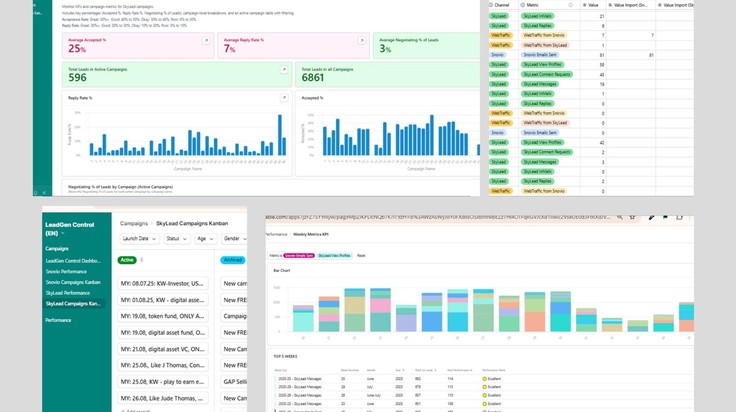Sort by the Metric column header
736x412 pixels.
pos(532,5)
